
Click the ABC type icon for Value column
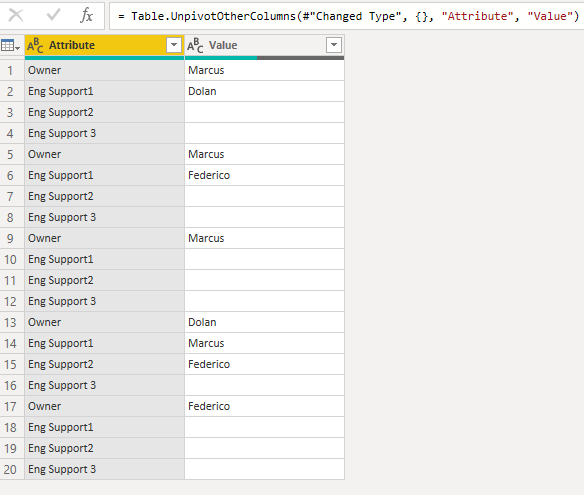[195, 45]
